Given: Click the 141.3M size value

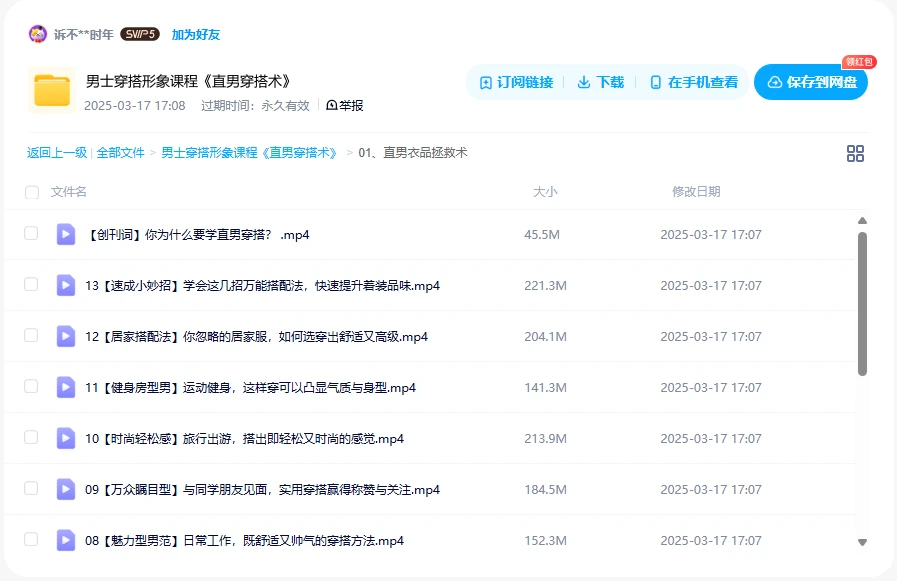Looking at the screenshot, I should click(545, 387).
